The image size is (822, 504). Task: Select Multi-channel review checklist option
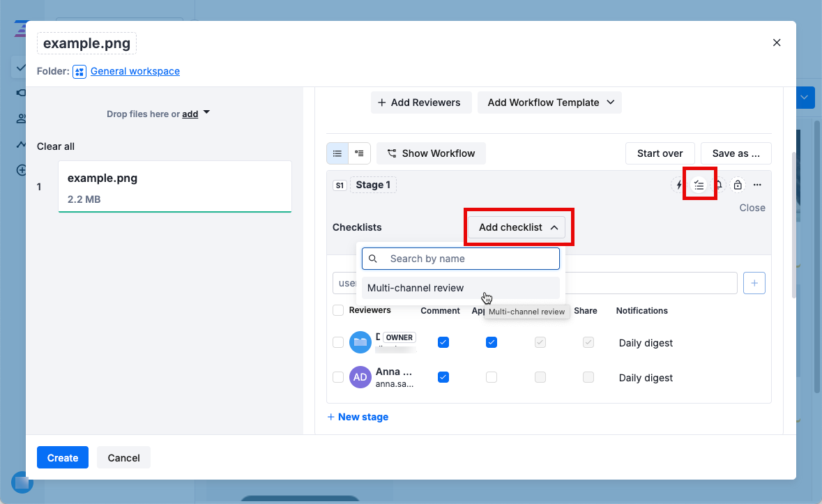point(460,288)
